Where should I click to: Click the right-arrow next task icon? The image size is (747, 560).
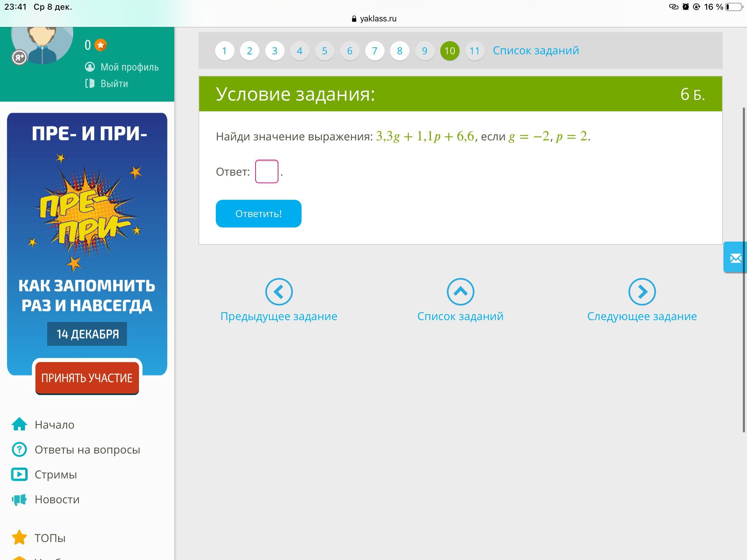pos(642,292)
